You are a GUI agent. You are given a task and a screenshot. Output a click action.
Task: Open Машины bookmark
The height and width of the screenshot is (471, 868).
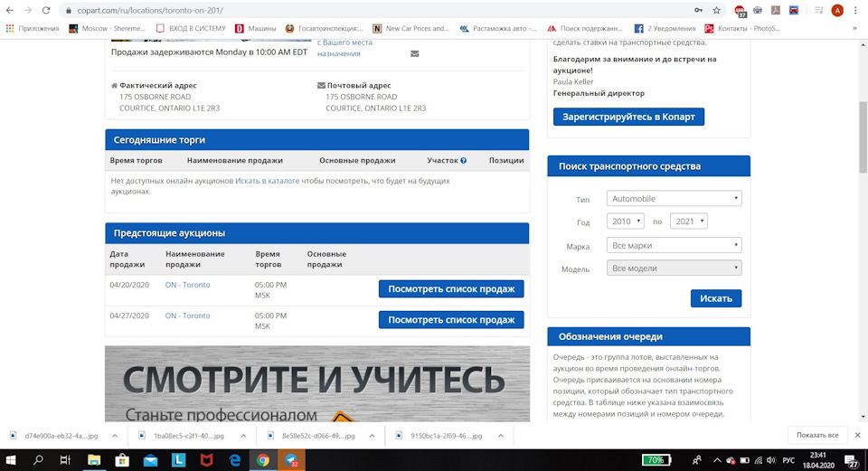(256, 28)
